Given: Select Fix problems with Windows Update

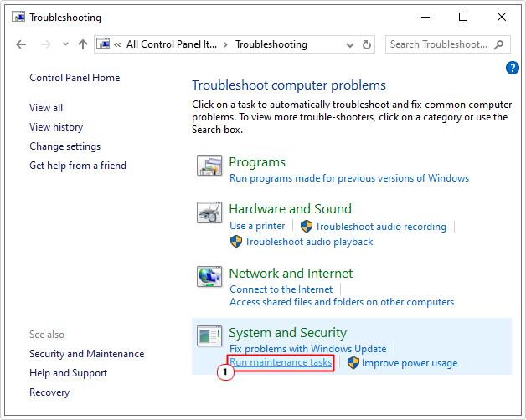Looking at the screenshot, I should 308,349.
